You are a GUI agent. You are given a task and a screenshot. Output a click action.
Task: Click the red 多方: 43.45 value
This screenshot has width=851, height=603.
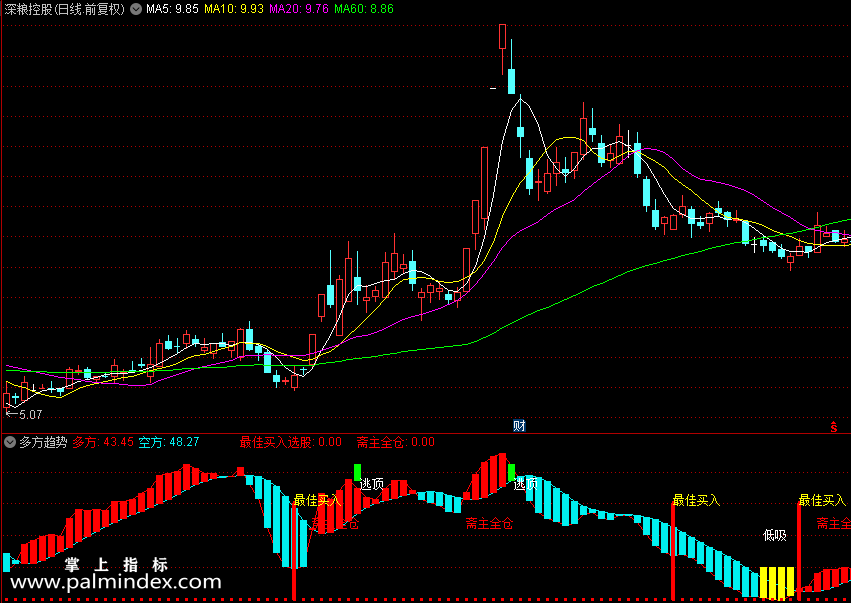(103, 442)
